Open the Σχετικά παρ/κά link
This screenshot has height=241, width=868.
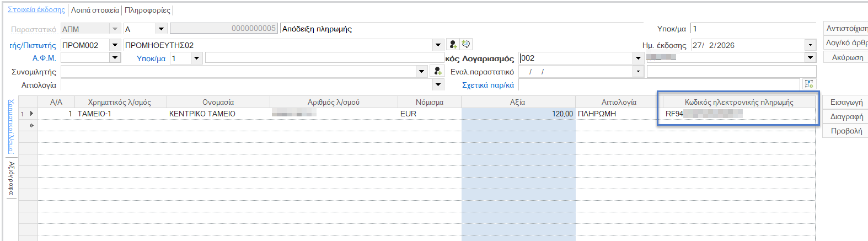click(487, 85)
